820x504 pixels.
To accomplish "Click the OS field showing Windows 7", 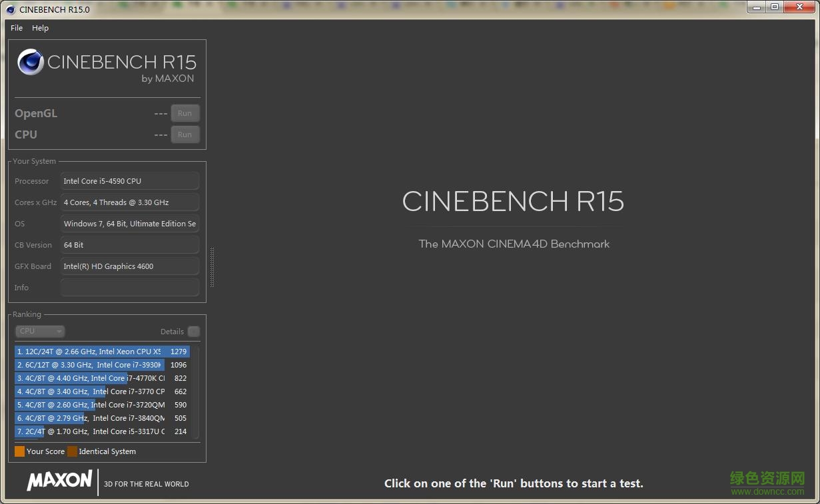I will (129, 224).
